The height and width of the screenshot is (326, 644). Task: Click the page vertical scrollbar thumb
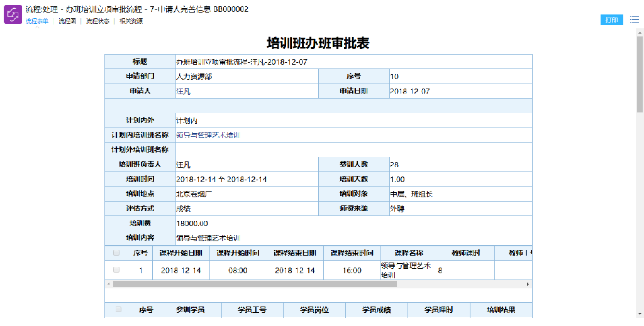point(640,74)
